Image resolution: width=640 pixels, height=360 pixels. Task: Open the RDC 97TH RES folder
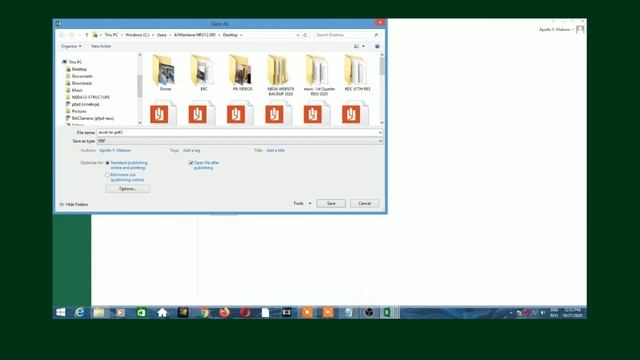tap(357, 73)
